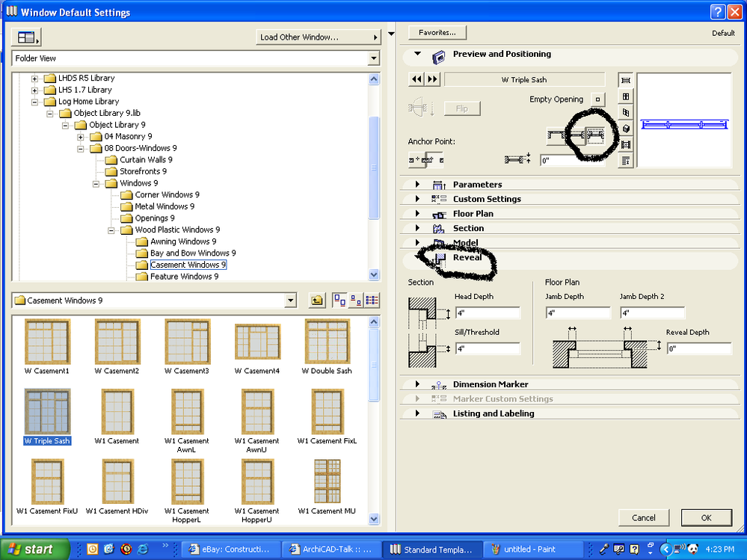
Task: Expand the 04 Masonry 9 folder
Action: (x=81, y=137)
